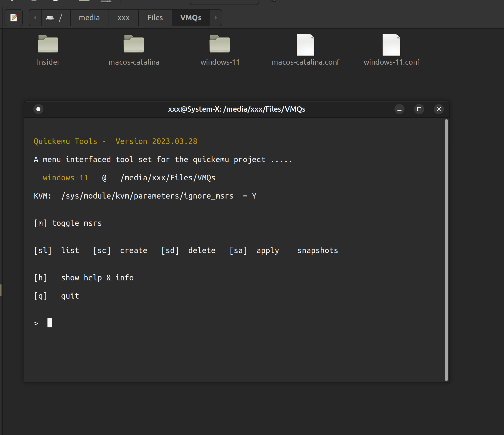Click the search box in the top toolbar

coord(224,2)
